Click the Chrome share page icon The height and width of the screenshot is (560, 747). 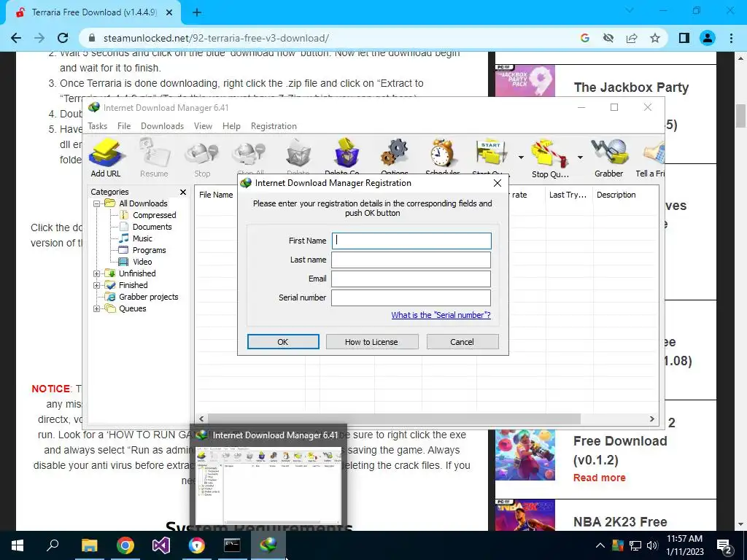632,38
